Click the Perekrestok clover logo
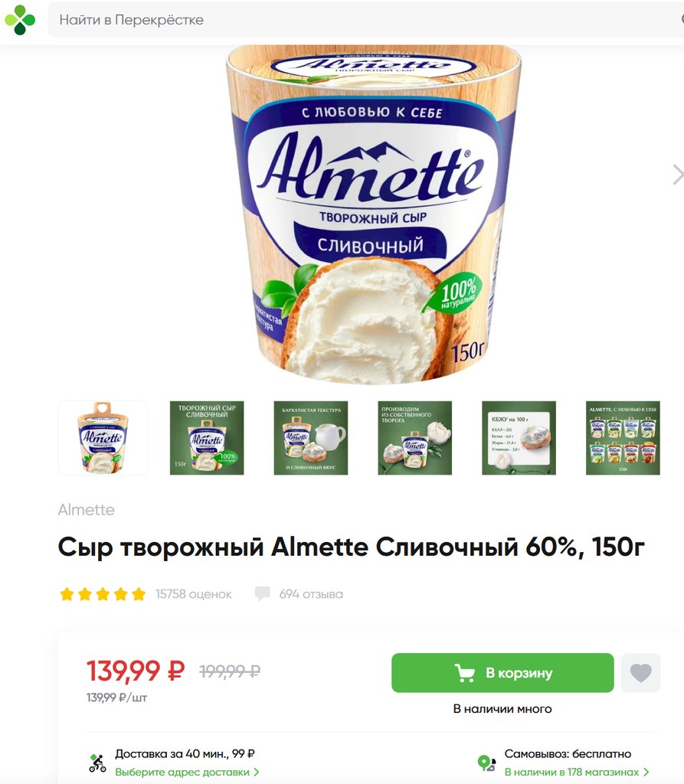684x784 pixels. pos(20,20)
